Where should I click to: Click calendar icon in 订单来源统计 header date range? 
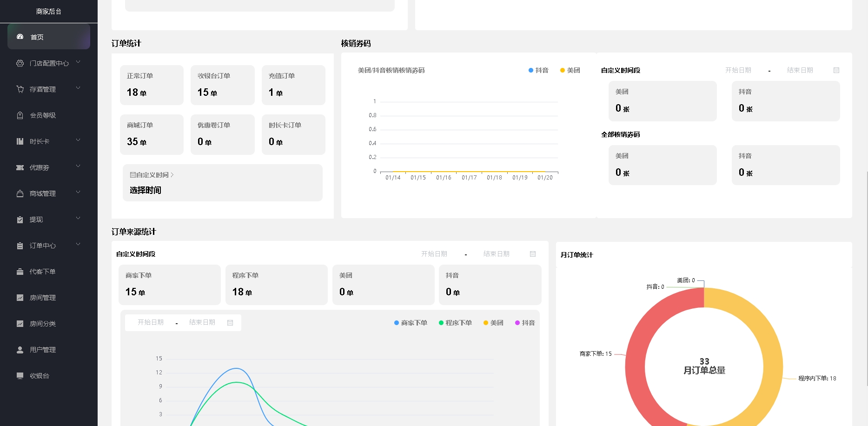(x=533, y=254)
